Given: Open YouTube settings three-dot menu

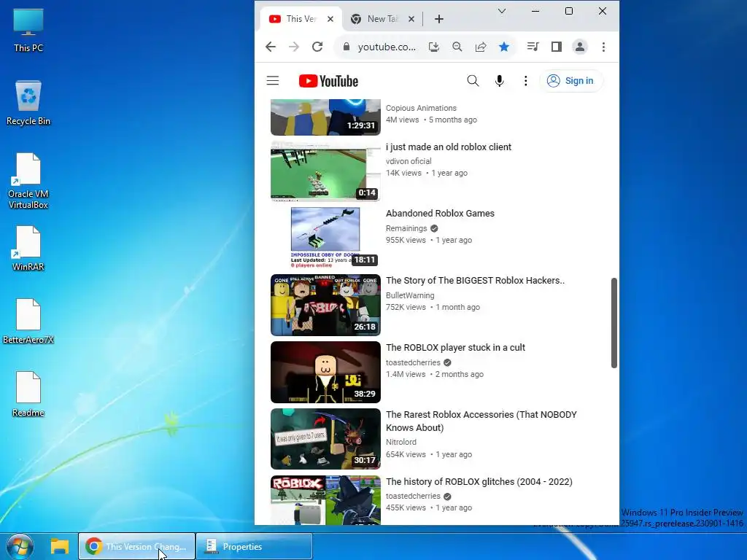Looking at the screenshot, I should [525, 81].
